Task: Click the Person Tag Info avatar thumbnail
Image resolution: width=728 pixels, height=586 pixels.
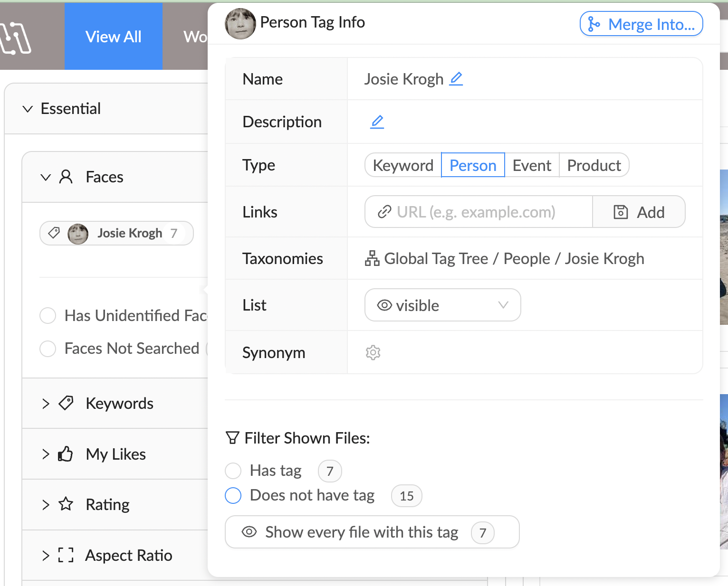Action: pyautogui.click(x=240, y=24)
